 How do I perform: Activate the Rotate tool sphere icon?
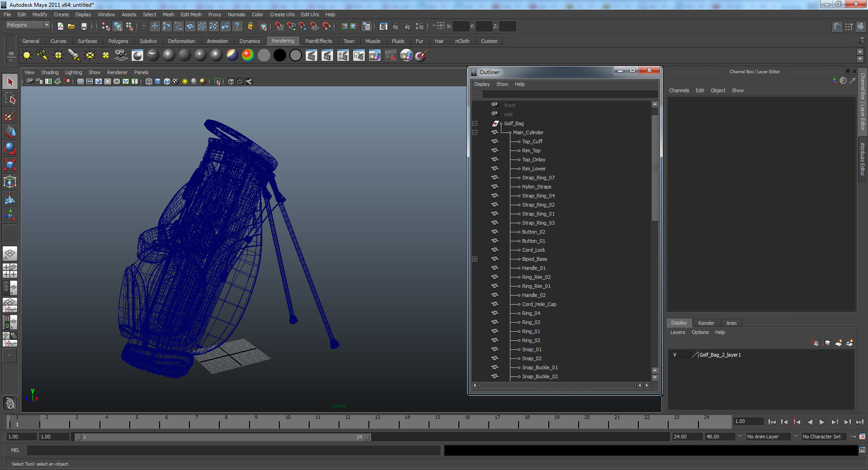pos(10,148)
